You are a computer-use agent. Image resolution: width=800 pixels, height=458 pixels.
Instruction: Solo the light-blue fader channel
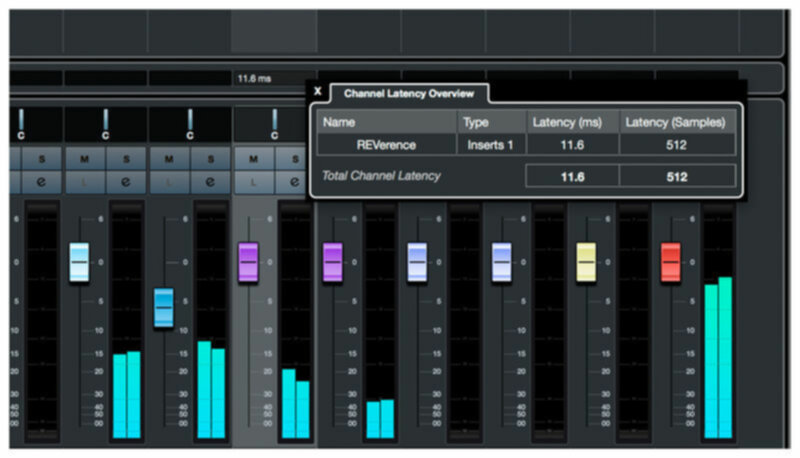click(126, 159)
